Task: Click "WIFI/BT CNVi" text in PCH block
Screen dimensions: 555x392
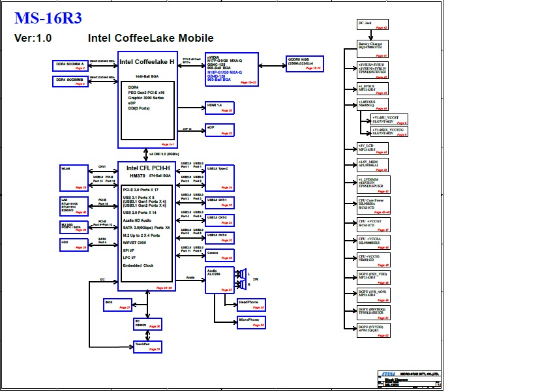Action: pyautogui.click(x=134, y=243)
